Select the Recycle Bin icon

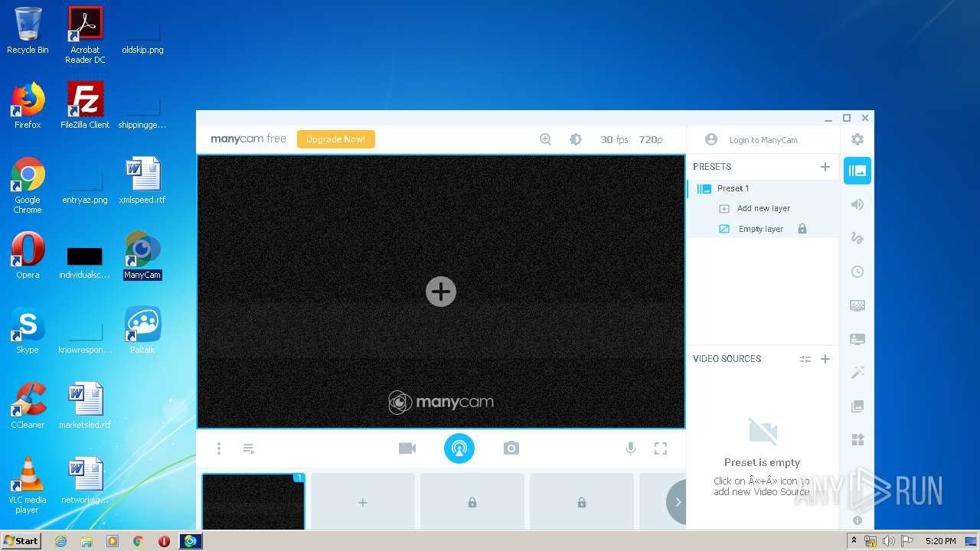point(28,31)
